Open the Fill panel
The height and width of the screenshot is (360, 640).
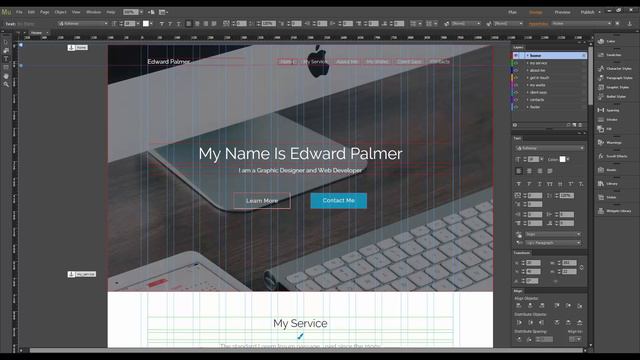point(604,129)
